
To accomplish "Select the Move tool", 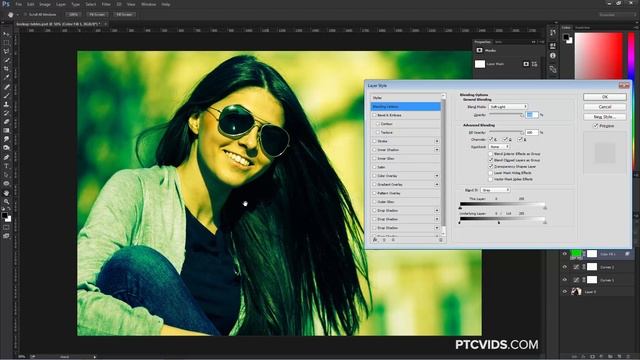I will (6, 34).
